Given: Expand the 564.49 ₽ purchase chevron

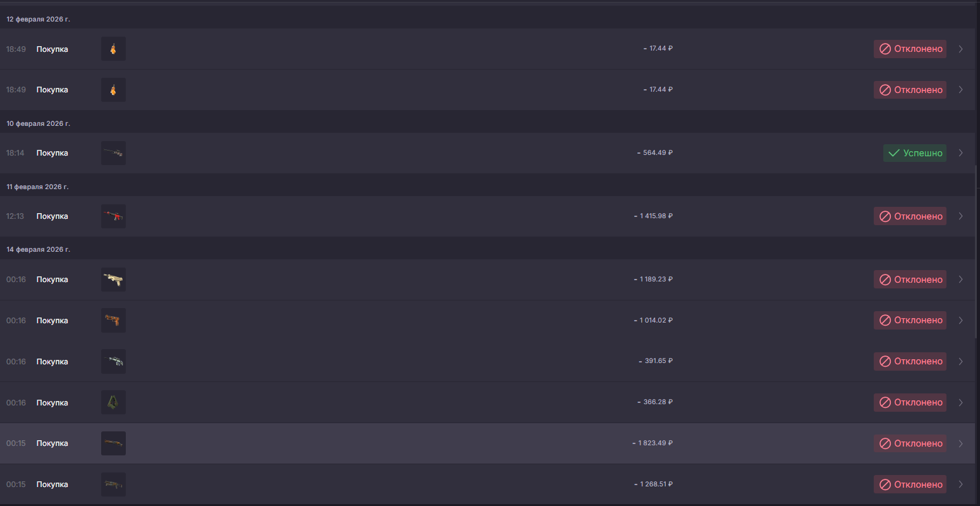Looking at the screenshot, I should click(x=960, y=153).
